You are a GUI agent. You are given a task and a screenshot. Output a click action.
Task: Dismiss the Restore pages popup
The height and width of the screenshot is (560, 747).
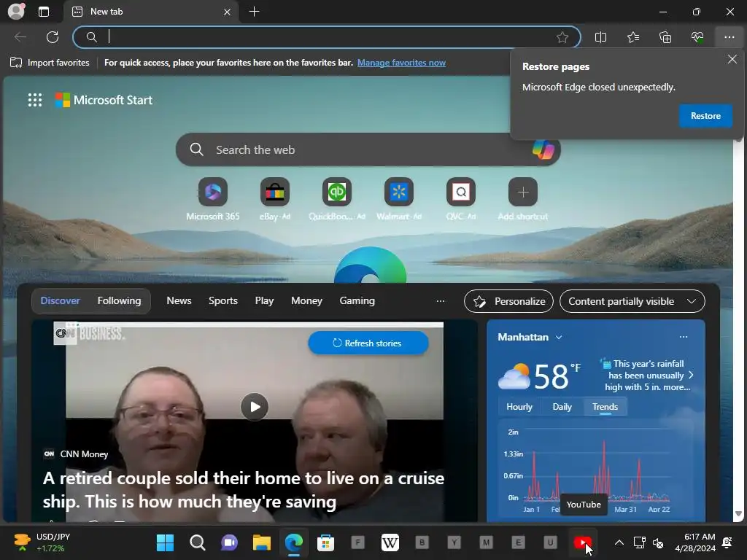(x=732, y=59)
